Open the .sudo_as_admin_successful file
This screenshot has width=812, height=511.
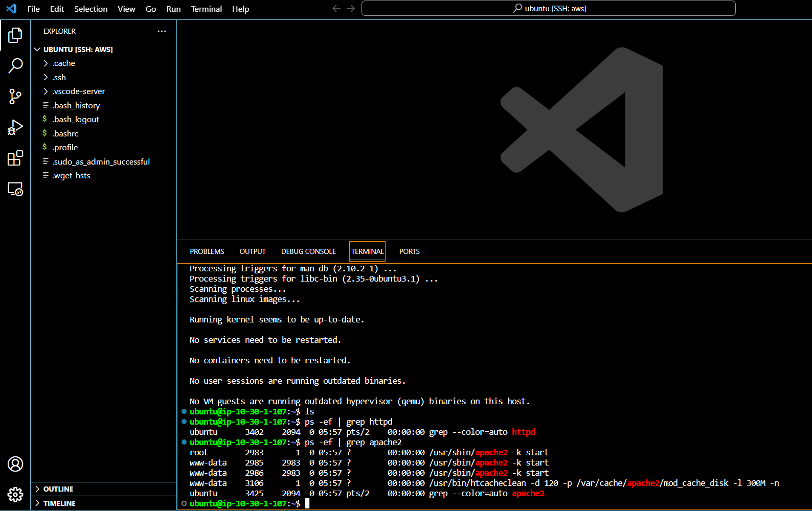pyautogui.click(x=101, y=161)
